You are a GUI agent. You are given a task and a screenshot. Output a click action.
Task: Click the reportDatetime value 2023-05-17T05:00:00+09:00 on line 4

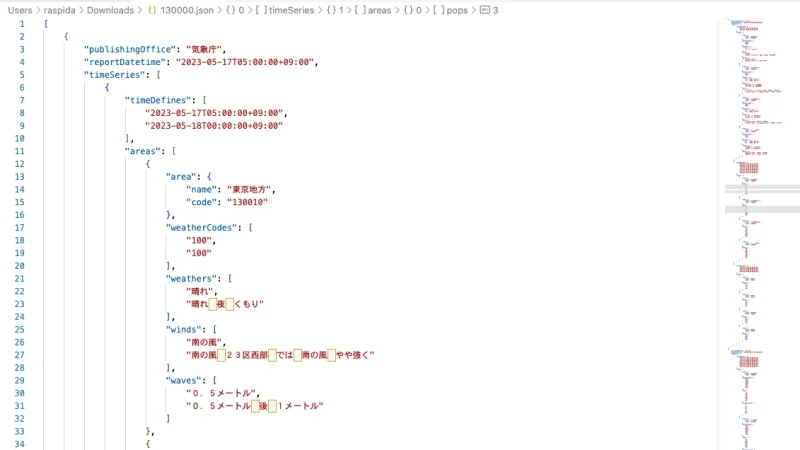point(244,62)
